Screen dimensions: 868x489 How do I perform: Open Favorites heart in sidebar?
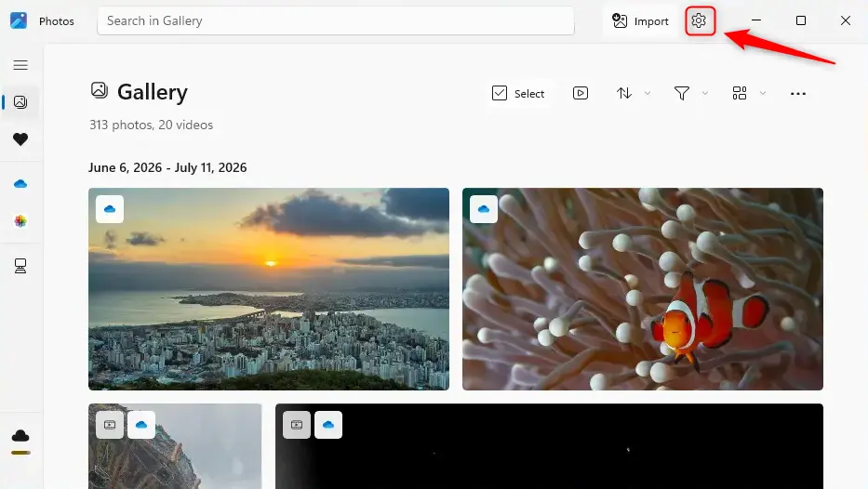(20, 139)
